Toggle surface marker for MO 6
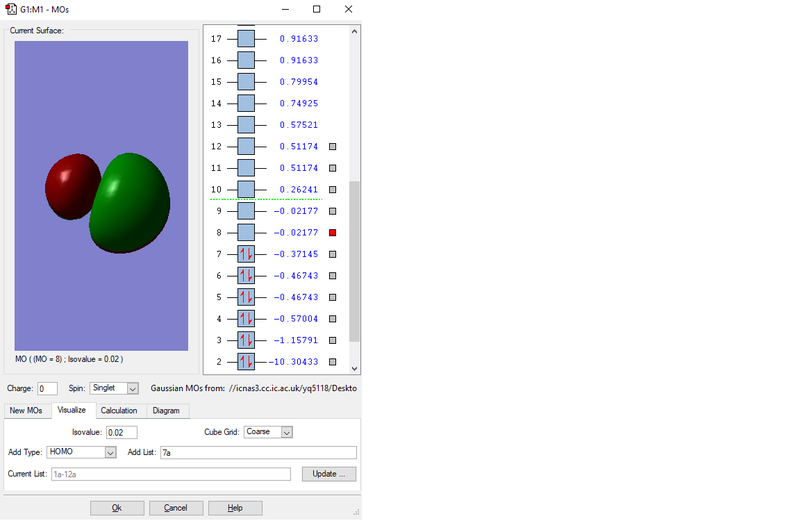The width and height of the screenshot is (800, 521). pyautogui.click(x=333, y=276)
